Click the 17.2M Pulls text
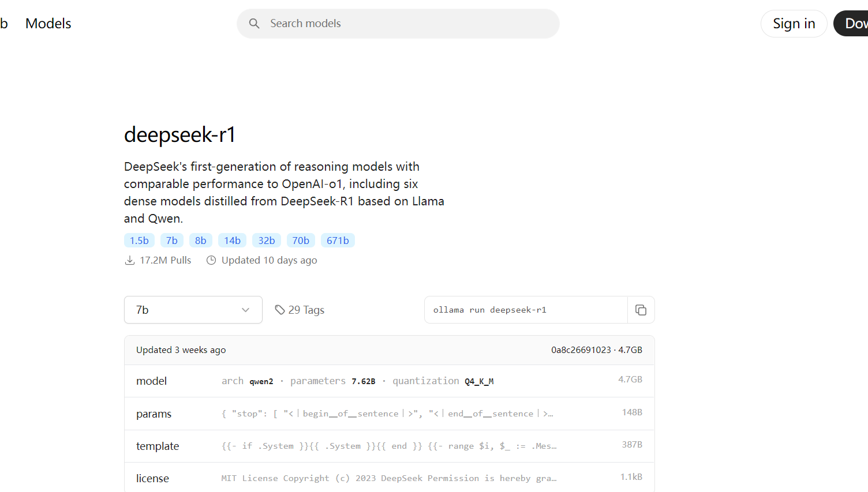 click(x=165, y=260)
